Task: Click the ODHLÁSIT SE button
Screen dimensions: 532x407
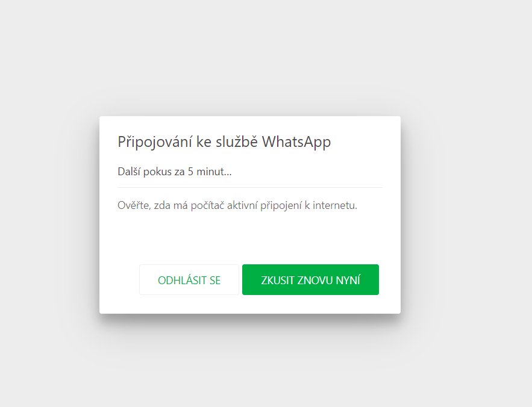Action: click(x=189, y=280)
